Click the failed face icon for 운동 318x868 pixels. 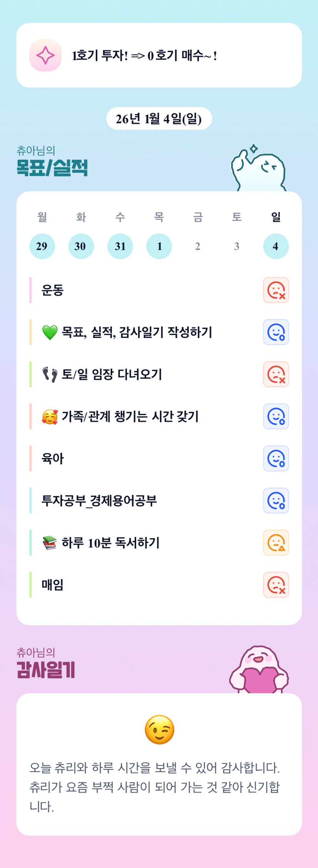tap(276, 290)
